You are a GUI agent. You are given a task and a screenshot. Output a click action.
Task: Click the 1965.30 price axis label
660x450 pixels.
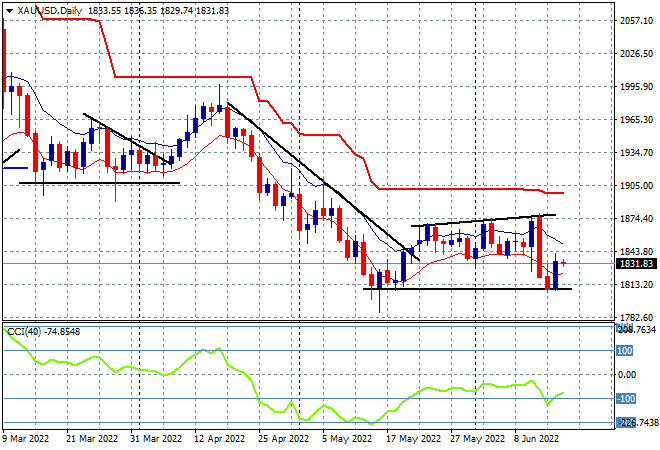pos(636,120)
